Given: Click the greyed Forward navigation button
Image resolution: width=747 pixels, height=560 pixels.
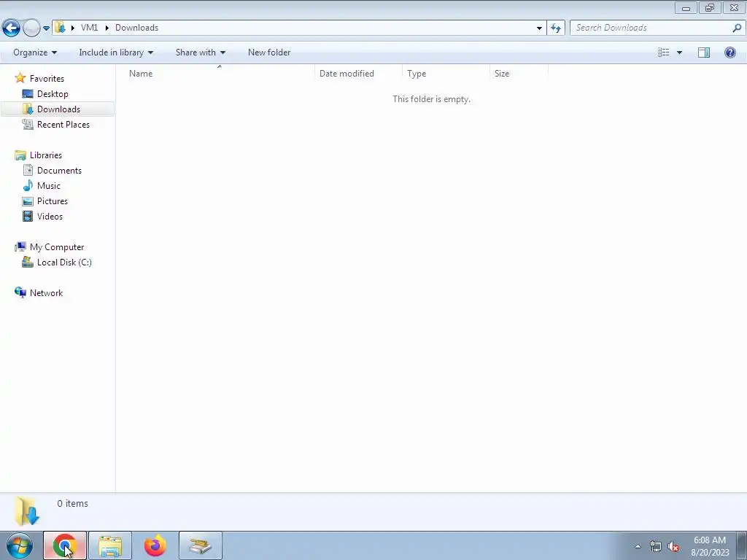Looking at the screenshot, I should tap(31, 28).
